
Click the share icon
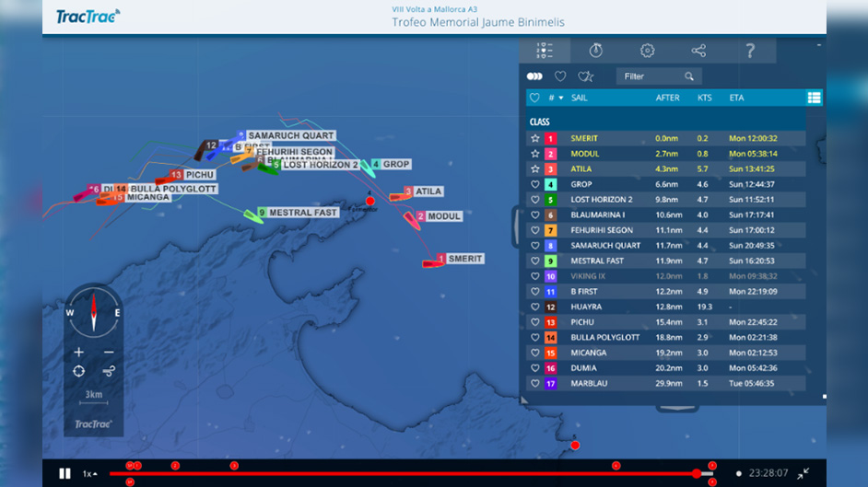[698, 51]
